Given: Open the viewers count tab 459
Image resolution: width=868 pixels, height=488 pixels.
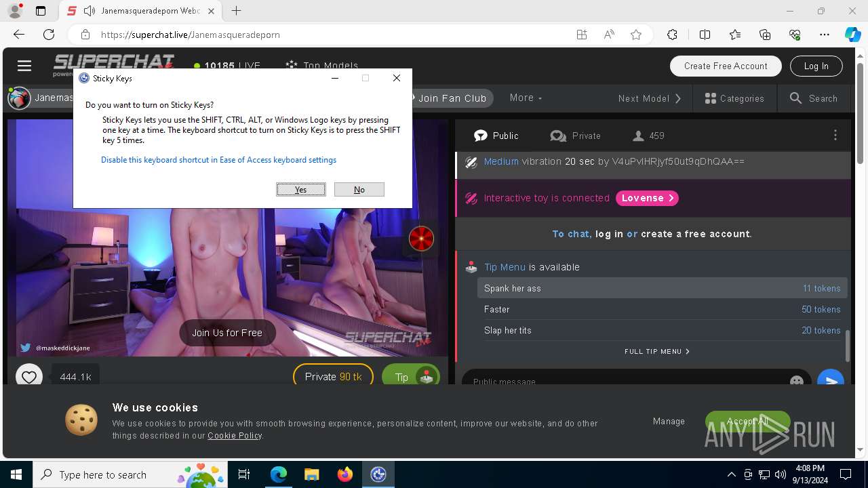Looking at the screenshot, I should coord(648,136).
